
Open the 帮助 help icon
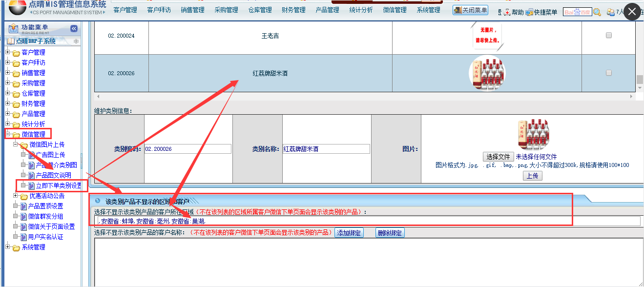point(507,12)
